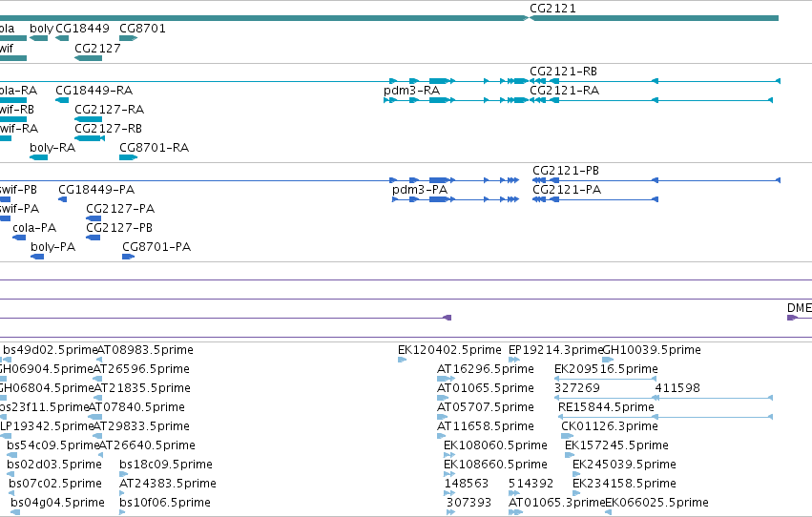This screenshot has height=517, width=812.
Task: Click the CG2127 gene label
Action: point(97,48)
